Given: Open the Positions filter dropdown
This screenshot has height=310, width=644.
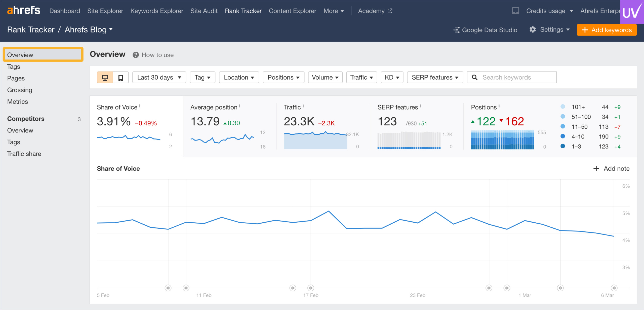Looking at the screenshot, I should click(284, 77).
